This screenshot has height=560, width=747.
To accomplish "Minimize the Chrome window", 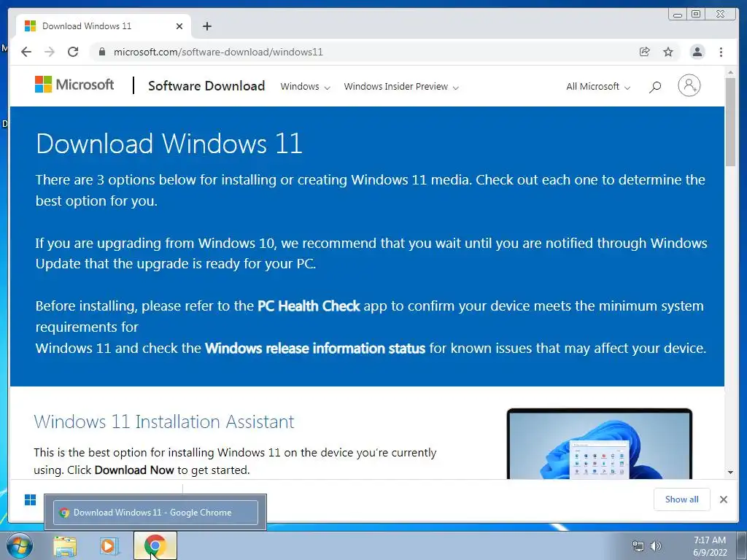I will 678,15.
